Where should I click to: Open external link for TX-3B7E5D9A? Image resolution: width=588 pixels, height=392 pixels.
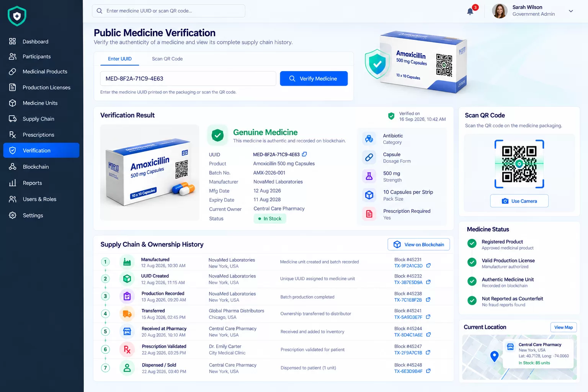428,282
